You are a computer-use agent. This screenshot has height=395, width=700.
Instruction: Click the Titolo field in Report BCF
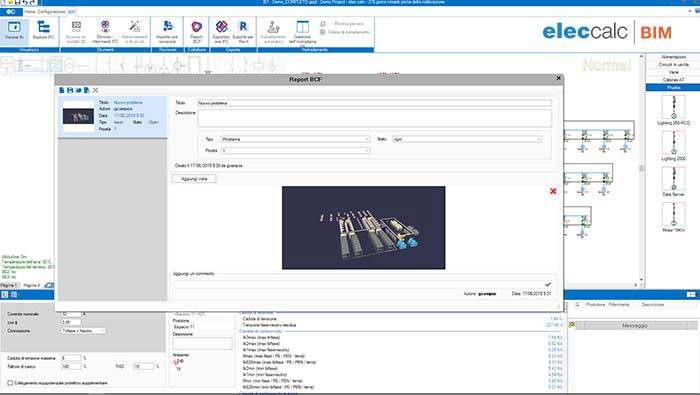[x=375, y=103]
